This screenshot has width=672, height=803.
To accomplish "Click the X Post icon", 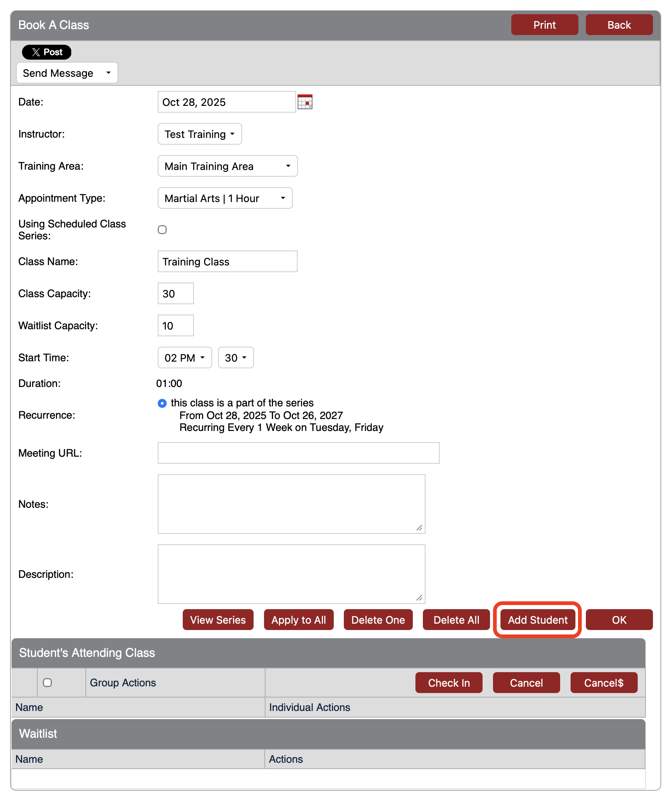I will point(46,52).
